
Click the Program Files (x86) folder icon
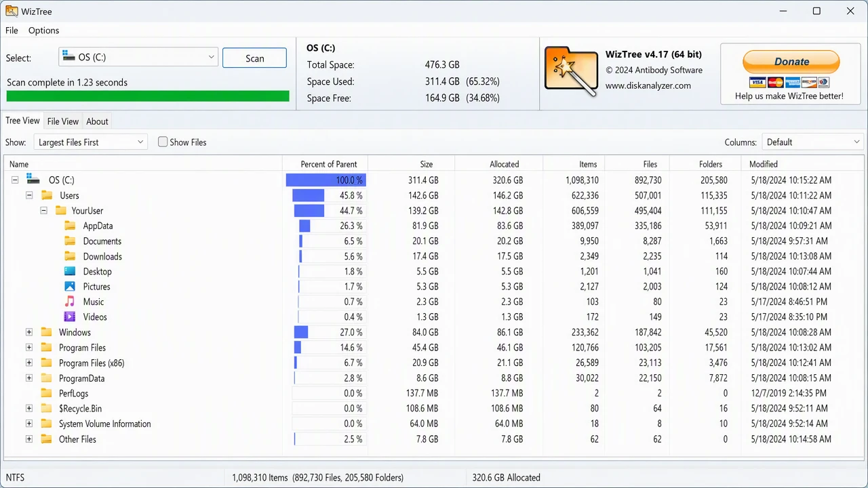(x=47, y=363)
